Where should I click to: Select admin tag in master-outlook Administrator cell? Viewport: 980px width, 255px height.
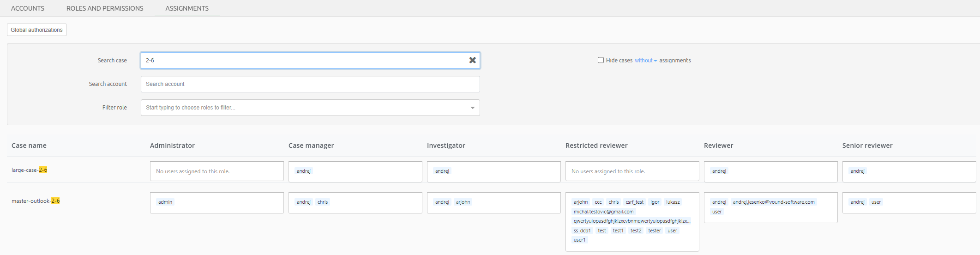165,202
